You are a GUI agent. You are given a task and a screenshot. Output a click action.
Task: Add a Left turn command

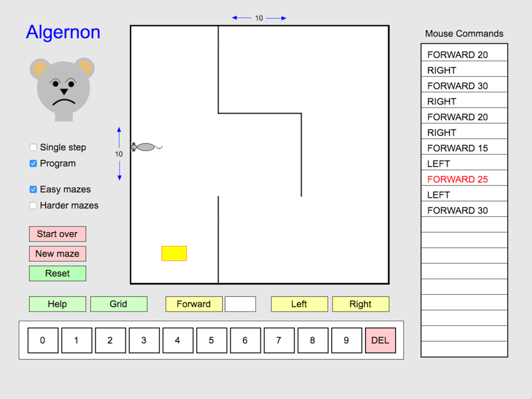click(x=299, y=304)
